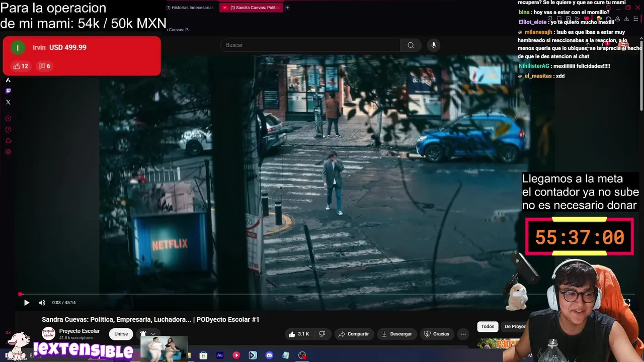Select the Sandra Cuevas browser tab
The image size is (644, 362).
[x=251, y=8]
